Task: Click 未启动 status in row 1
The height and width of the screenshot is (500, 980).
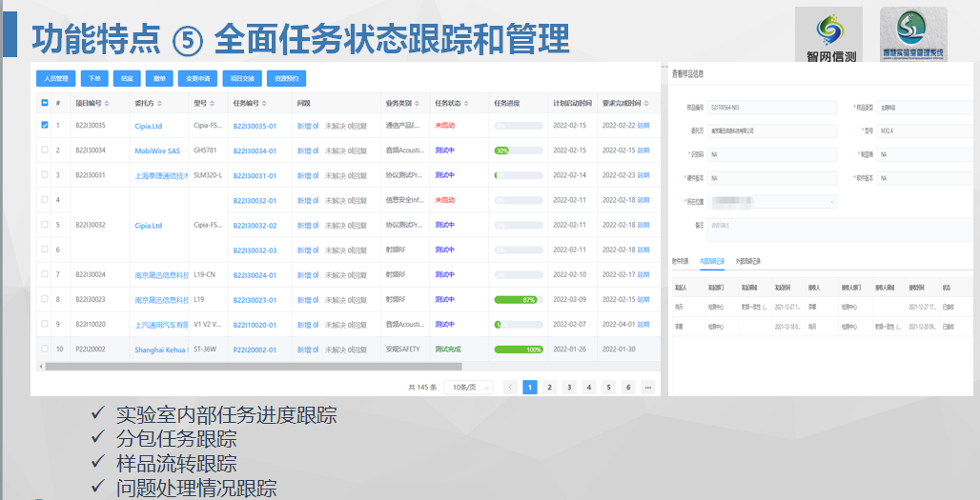Action: [x=444, y=126]
